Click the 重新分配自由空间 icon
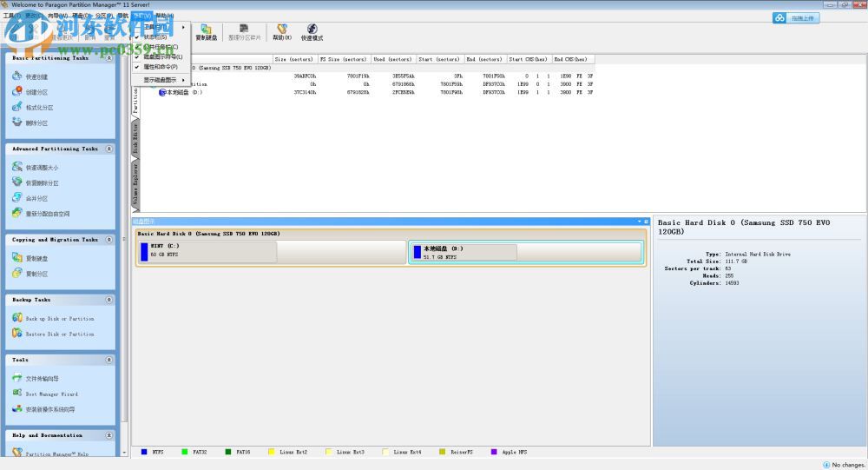 17,213
